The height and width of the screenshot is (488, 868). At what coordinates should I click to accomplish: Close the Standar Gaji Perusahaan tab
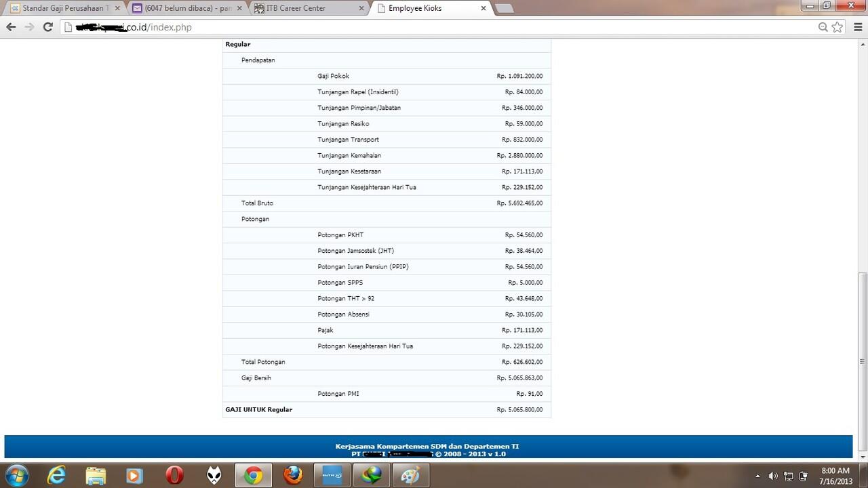point(116,8)
